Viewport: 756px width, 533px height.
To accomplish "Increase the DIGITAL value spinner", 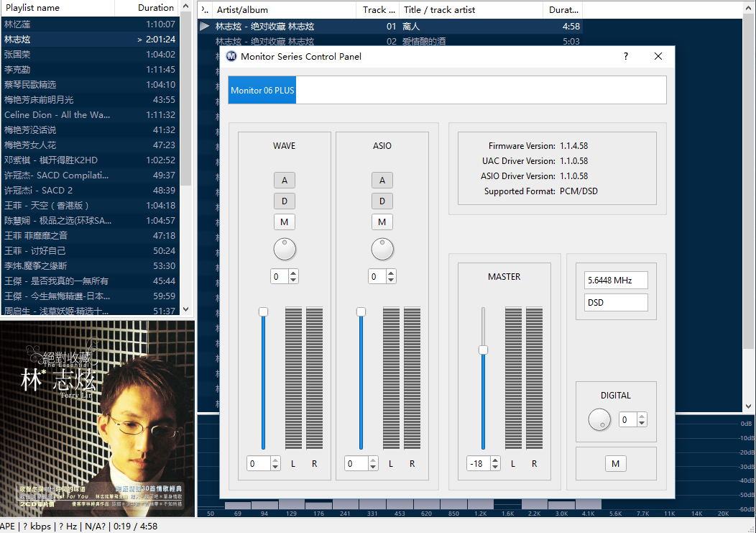I will pos(642,416).
